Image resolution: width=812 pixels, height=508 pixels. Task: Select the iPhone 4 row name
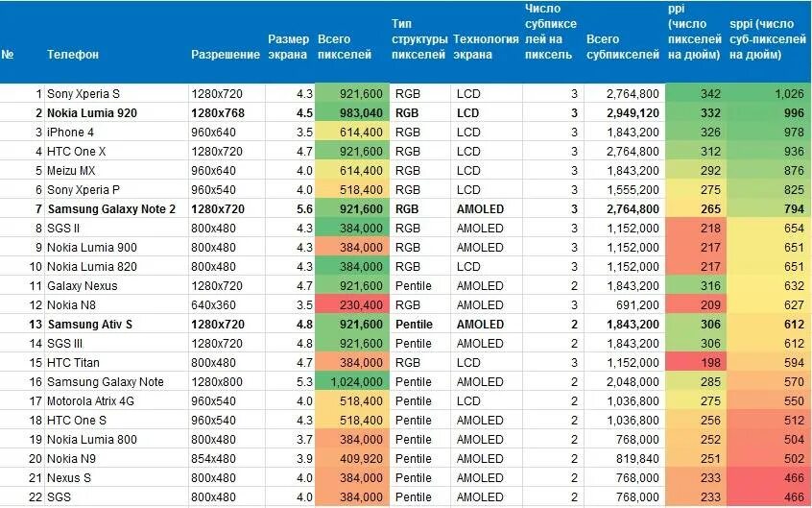tap(116, 133)
